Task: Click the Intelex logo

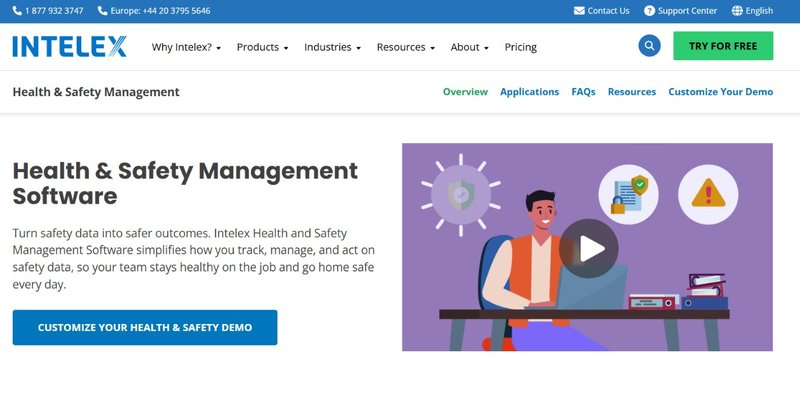Action: [69, 46]
